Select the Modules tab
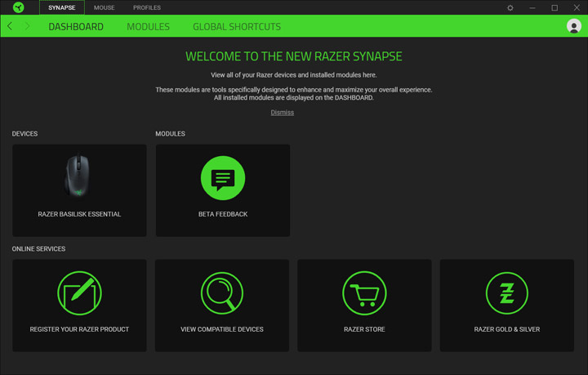The height and width of the screenshot is (375, 588). point(148,27)
